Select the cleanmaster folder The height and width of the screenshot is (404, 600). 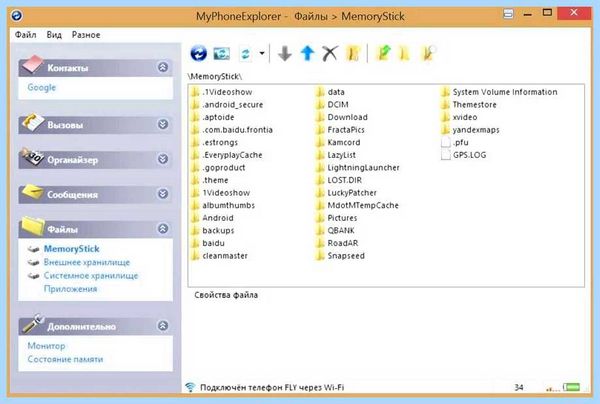coord(219,256)
